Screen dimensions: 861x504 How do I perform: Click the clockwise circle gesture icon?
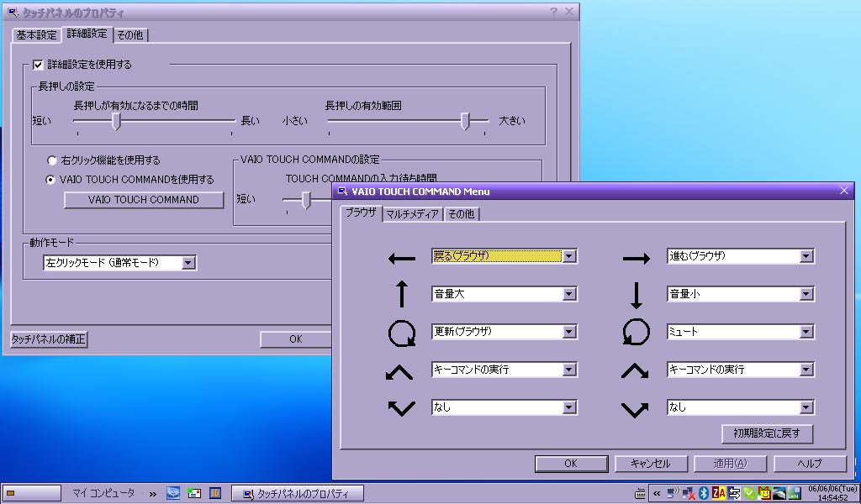pos(401,333)
